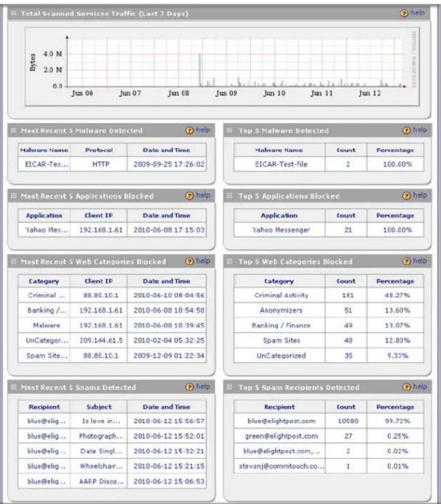Image resolution: width=441 pixels, height=504 pixels.
Task: Open help link for Most Recent 5 Web Categories Blocked
Action: coord(203,261)
